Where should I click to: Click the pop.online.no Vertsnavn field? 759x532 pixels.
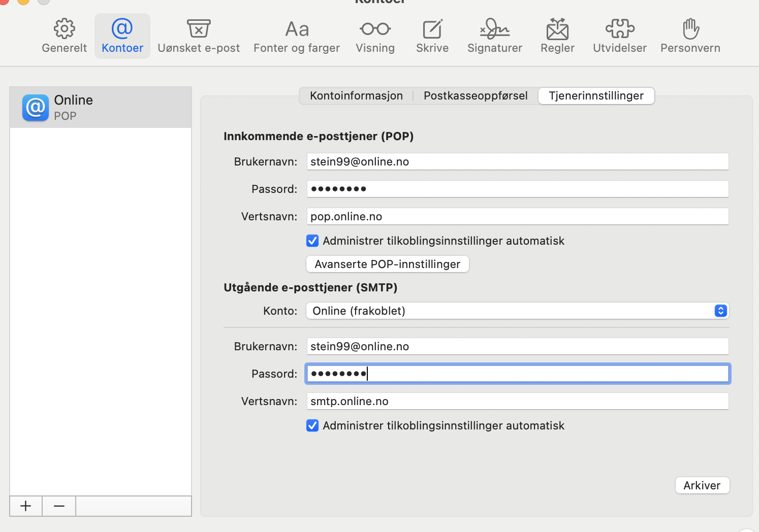tap(518, 216)
